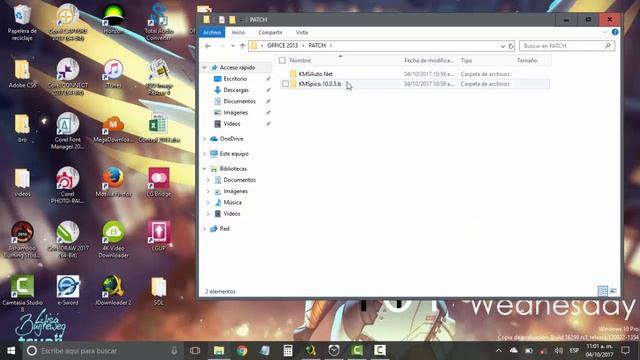This screenshot has height=360, width=640.
Task: Switch to the Vista ribbon tab
Action: click(x=302, y=32)
